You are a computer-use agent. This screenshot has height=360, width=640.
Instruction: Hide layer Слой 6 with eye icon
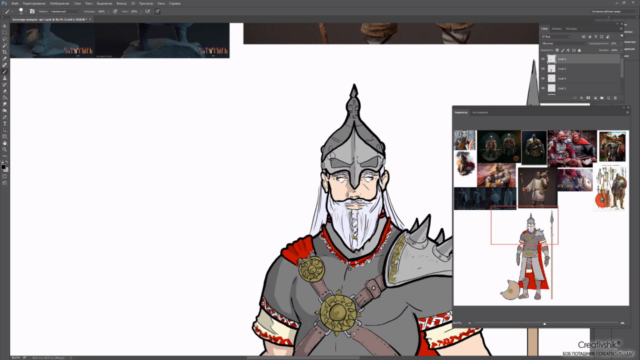[x=543, y=59]
